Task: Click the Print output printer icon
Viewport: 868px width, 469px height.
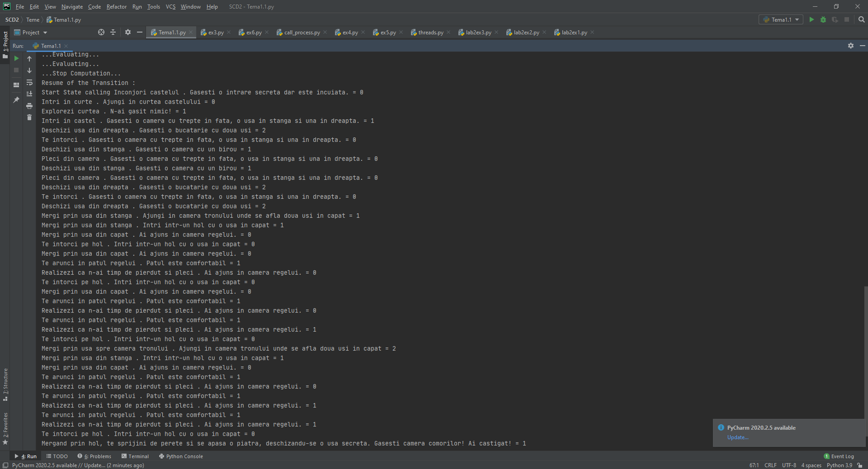Action: coord(29,106)
